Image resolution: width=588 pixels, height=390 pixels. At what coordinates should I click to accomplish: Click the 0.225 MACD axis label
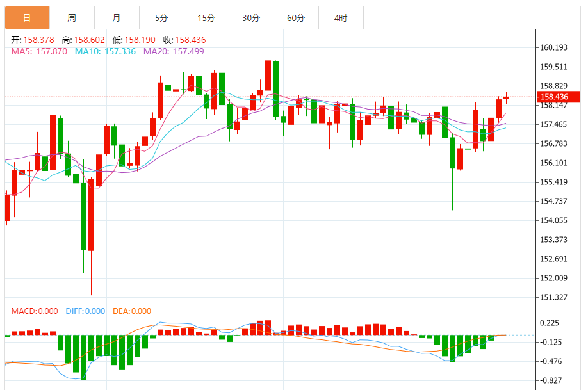[550, 323]
